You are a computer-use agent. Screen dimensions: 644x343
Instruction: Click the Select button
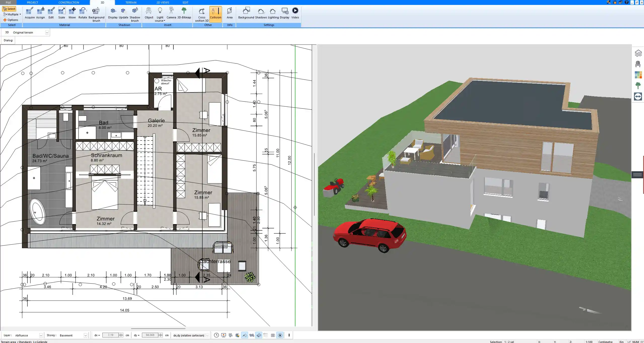click(x=9, y=9)
